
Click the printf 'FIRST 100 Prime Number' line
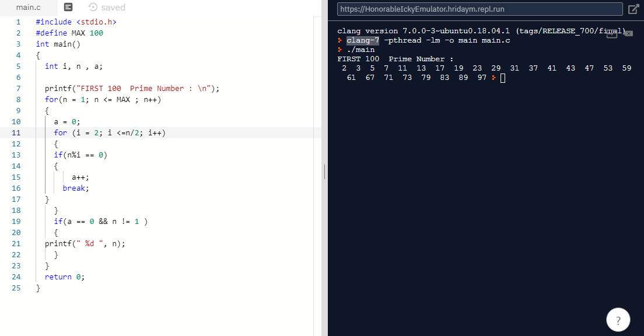(132, 88)
